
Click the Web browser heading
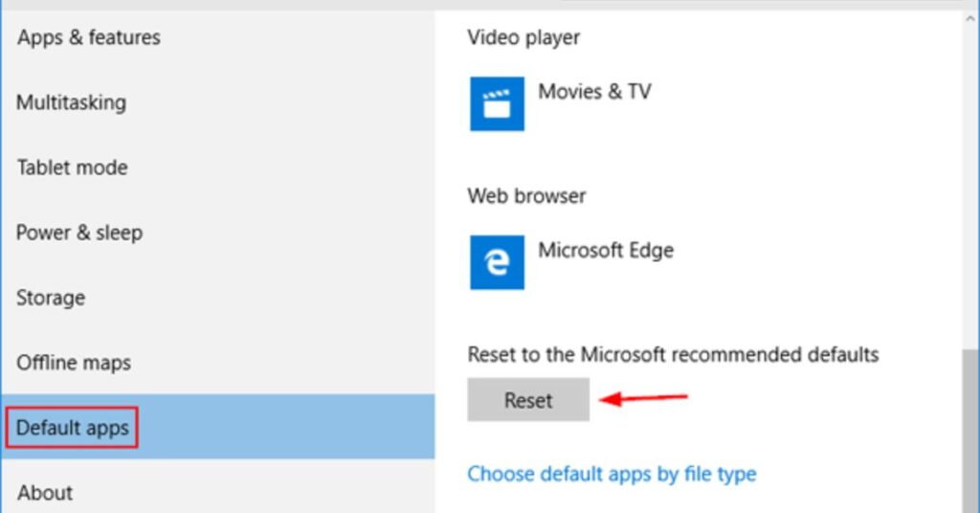point(526,196)
